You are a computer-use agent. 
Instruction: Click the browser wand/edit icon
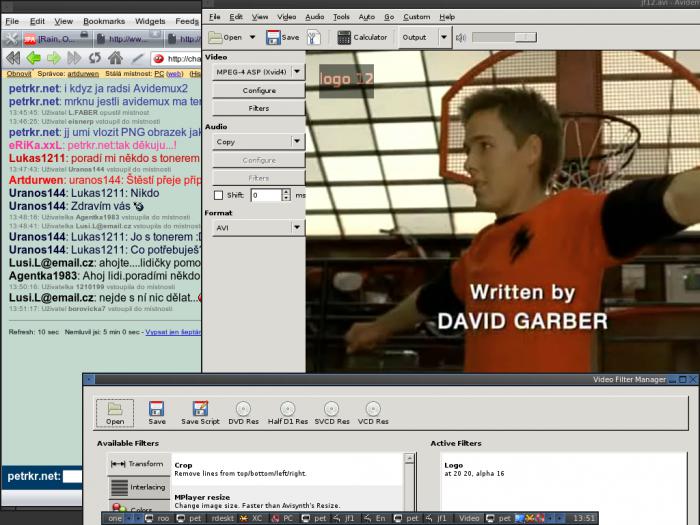(138, 58)
